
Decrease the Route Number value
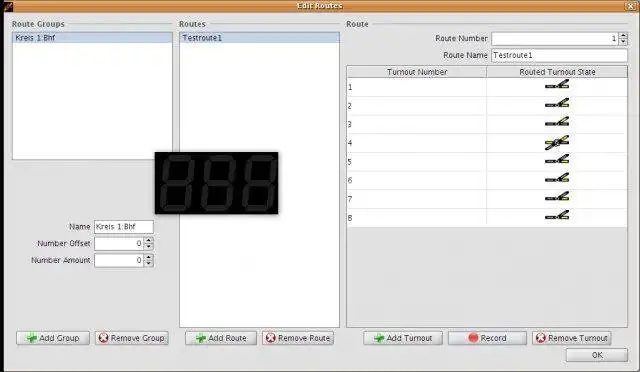tap(623, 42)
